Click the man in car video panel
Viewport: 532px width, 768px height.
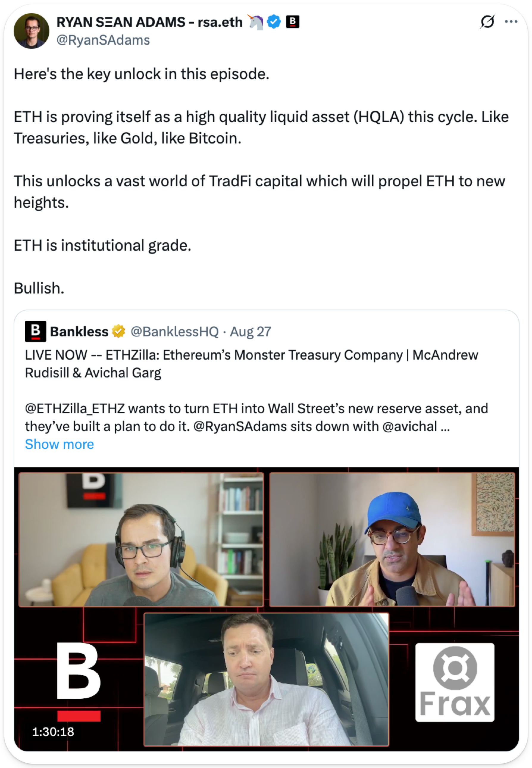pos(266,679)
